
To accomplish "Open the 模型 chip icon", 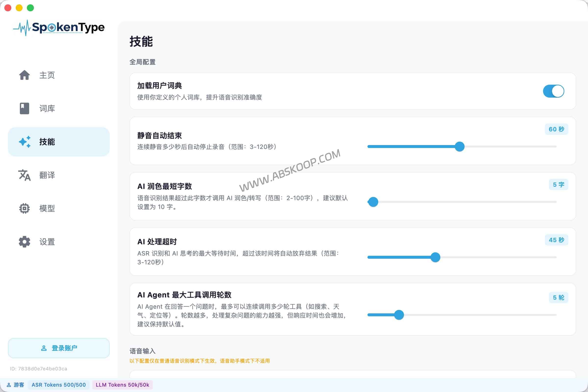I will [24, 208].
